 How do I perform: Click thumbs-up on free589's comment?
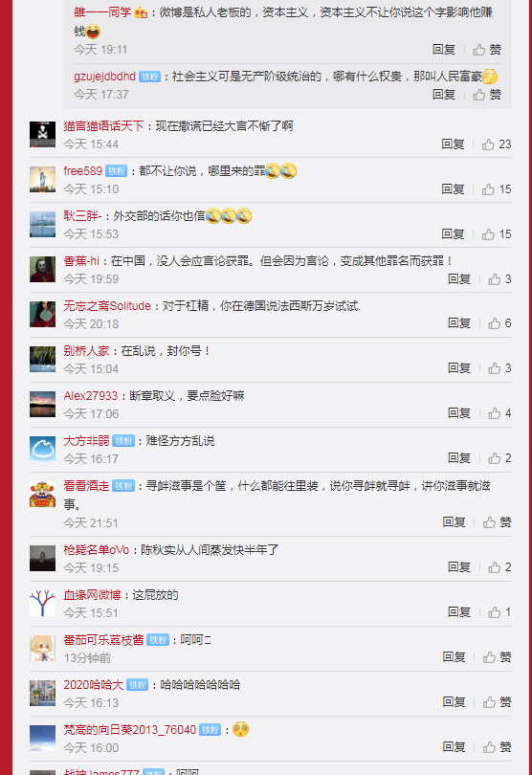point(497,189)
